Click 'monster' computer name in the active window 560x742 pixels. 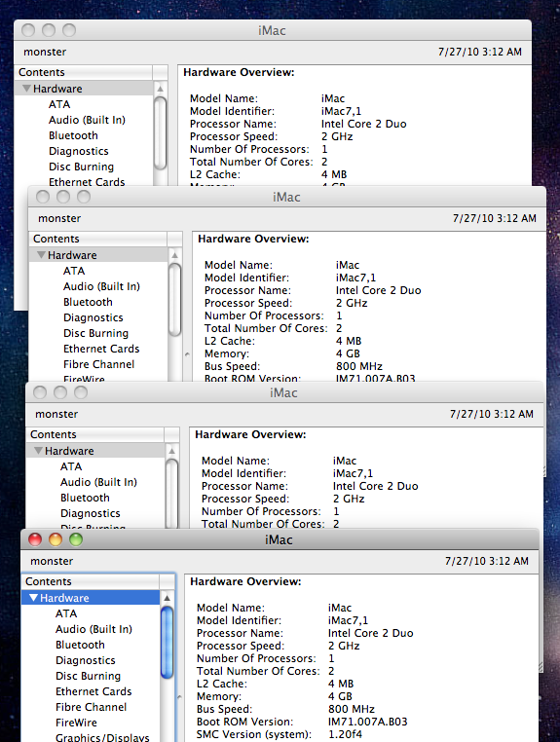coord(52,561)
